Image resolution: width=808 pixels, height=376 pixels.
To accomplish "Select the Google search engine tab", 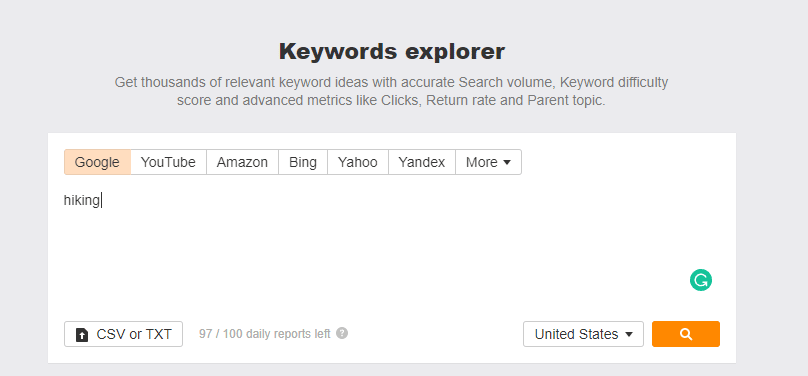I will click(x=97, y=162).
